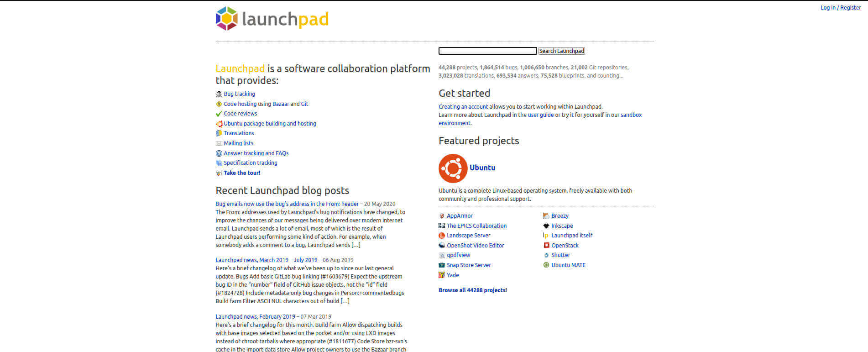Image resolution: width=868 pixels, height=352 pixels.
Task: Click the qpdfview icon
Action: click(442, 255)
